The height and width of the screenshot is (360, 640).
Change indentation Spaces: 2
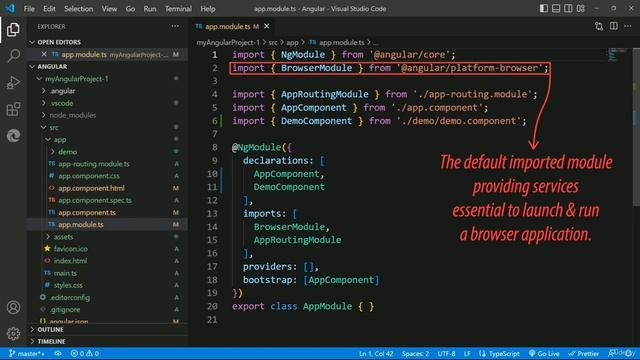pos(415,353)
